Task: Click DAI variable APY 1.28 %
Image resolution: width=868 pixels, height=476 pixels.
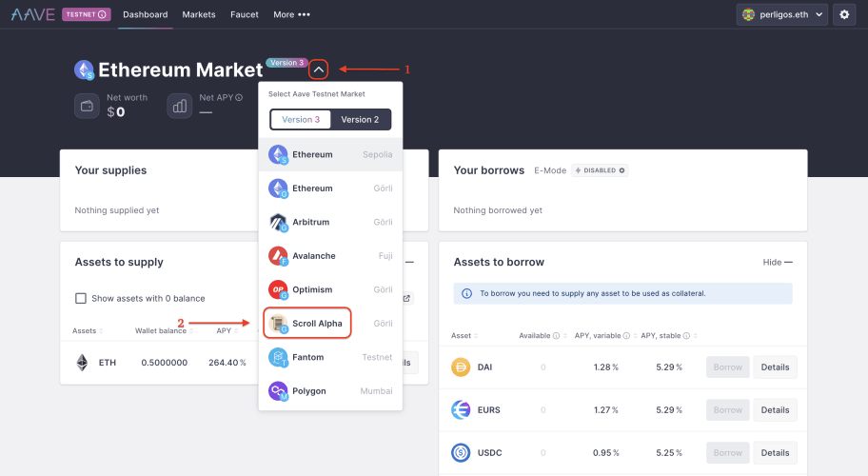Action: point(605,367)
